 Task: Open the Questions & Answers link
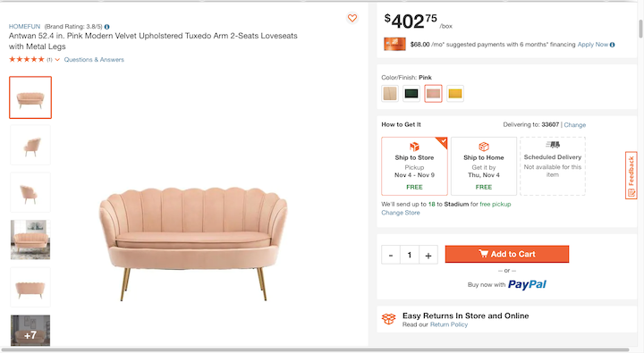tap(94, 60)
